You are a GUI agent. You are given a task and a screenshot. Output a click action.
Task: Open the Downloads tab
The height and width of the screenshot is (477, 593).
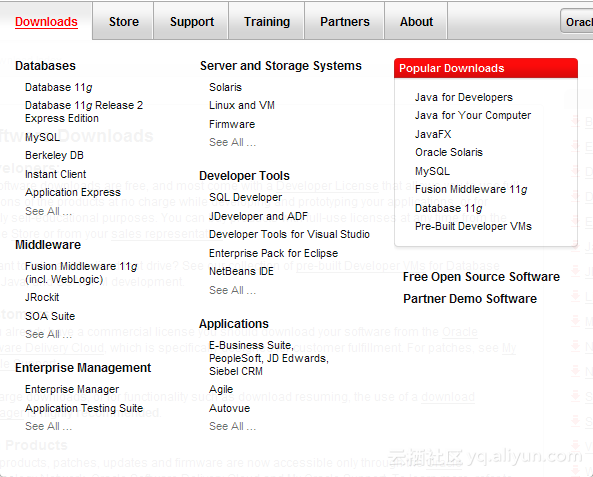[x=46, y=22]
